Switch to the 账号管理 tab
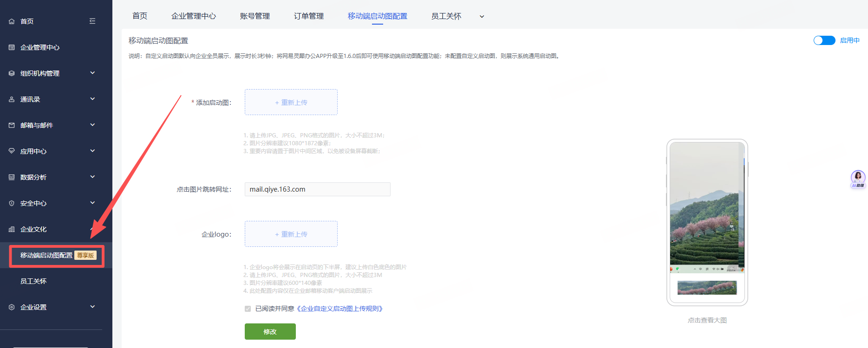Image resolution: width=868 pixels, height=348 pixels. [255, 16]
